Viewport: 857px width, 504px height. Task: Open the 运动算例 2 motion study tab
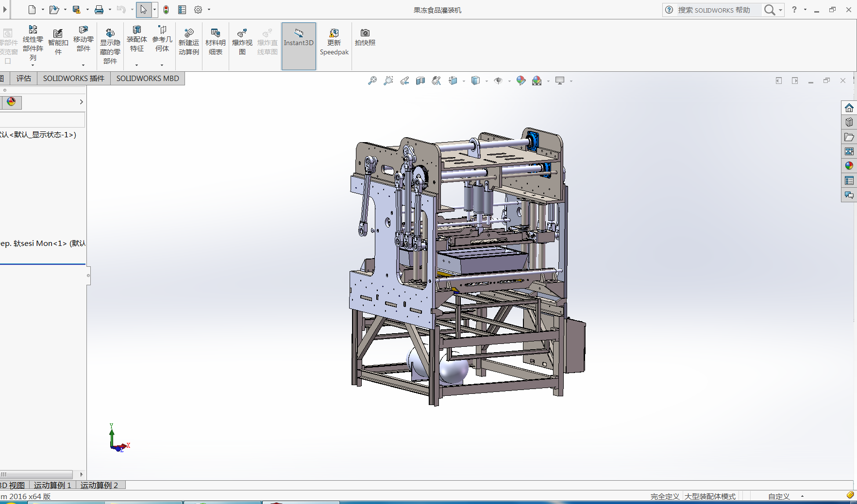[99, 485]
